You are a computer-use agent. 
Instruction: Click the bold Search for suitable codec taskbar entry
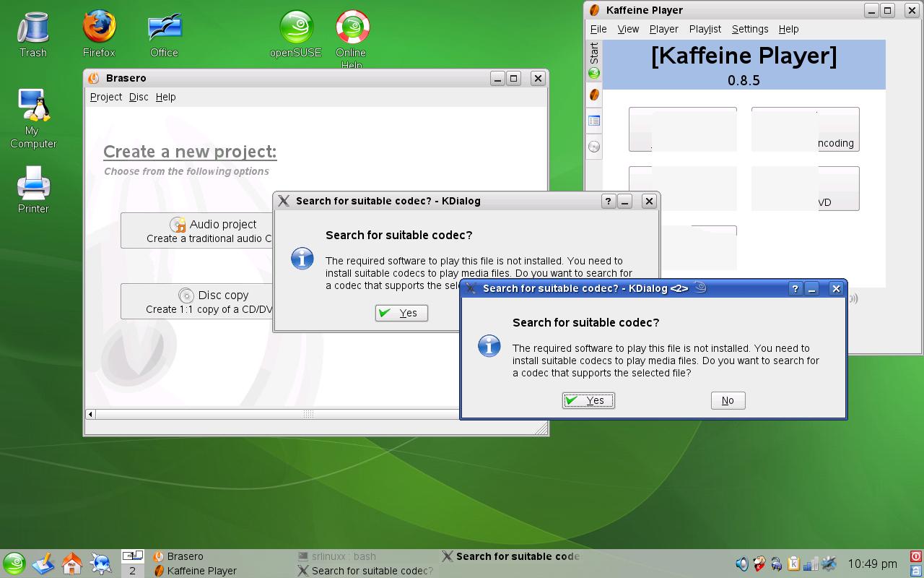[x=511, y=556]
